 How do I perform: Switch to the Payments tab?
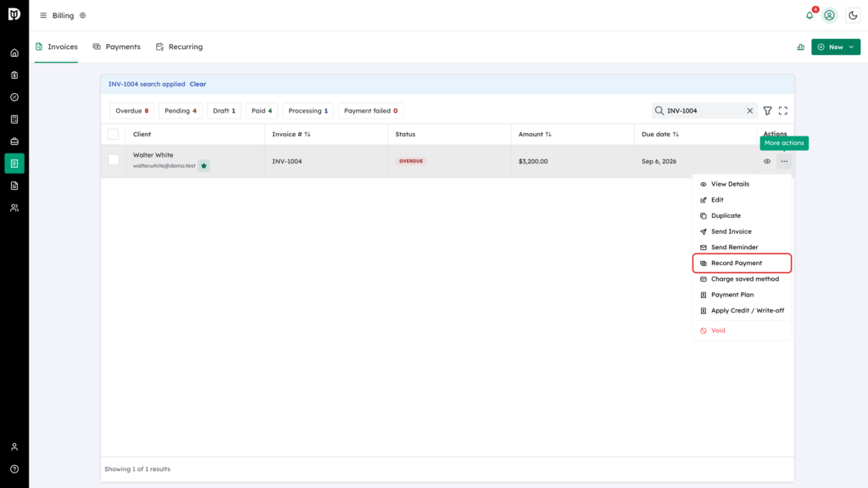[117, 47]
